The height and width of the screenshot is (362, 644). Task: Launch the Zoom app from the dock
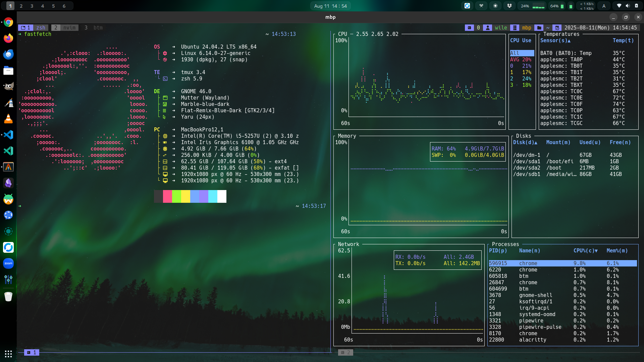[x=8, y=263]
